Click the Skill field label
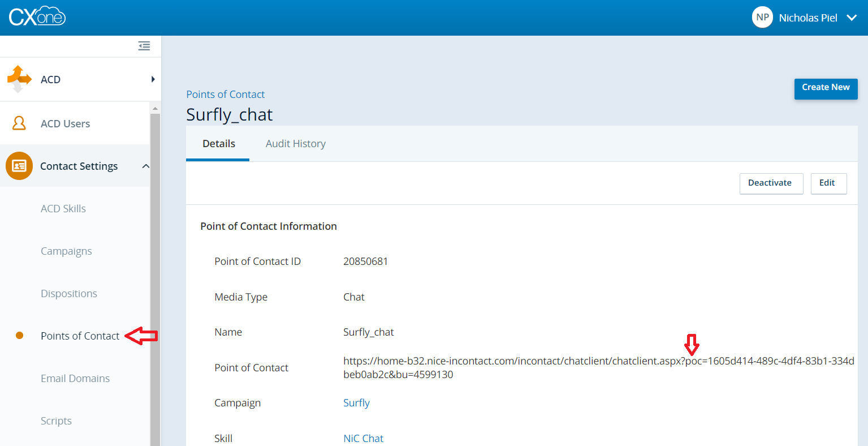This screenshot has height=446, width=868. coord(223,439)
